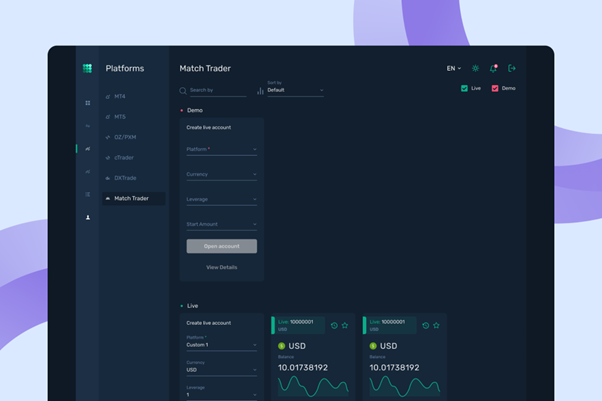Open the list icon in the left rail

(88, 194)
